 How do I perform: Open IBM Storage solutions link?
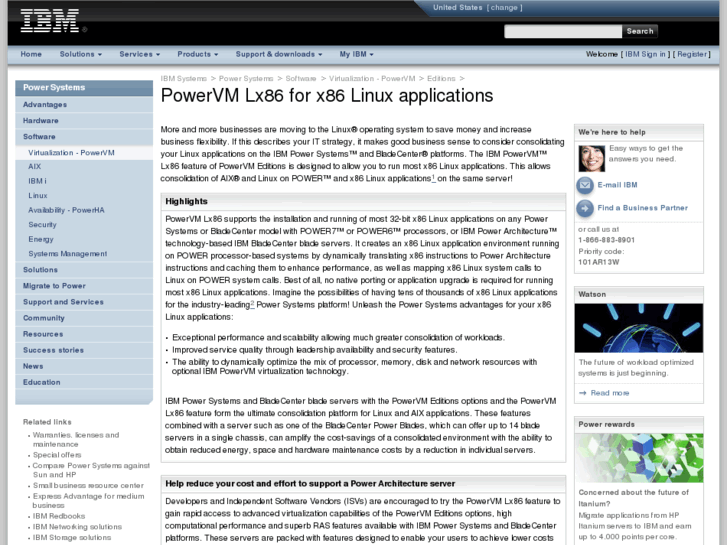click(72, 538)
